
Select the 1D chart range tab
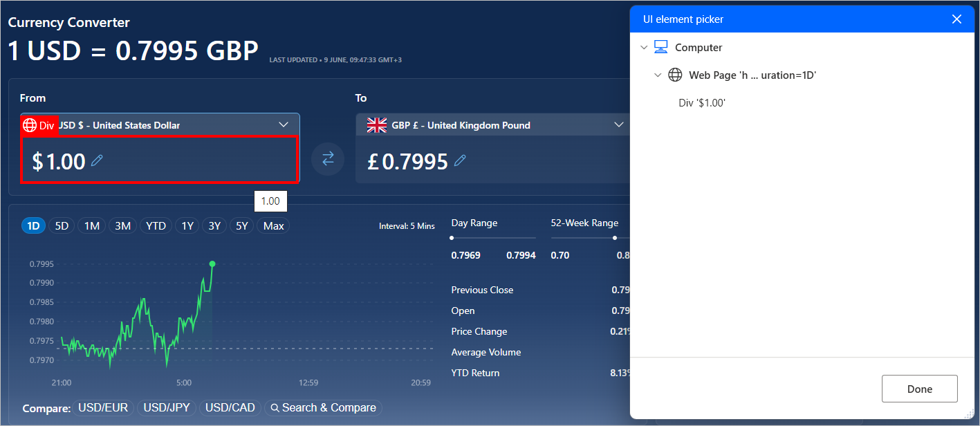click(x=33, y=225)
